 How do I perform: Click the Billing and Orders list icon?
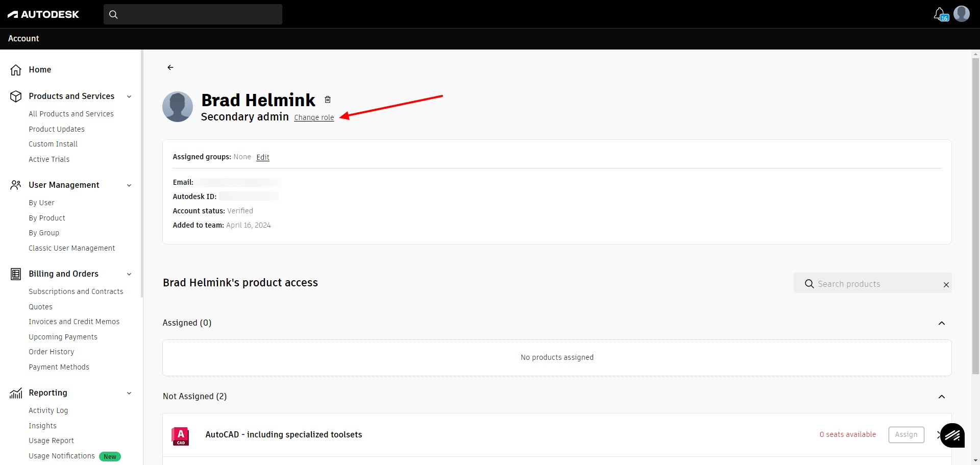pyautogui.click(x=16, y=274)
